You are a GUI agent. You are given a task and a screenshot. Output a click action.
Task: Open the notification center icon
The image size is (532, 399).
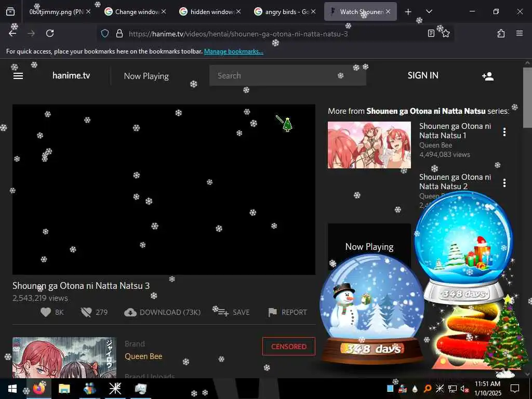[x=515, y=389]
